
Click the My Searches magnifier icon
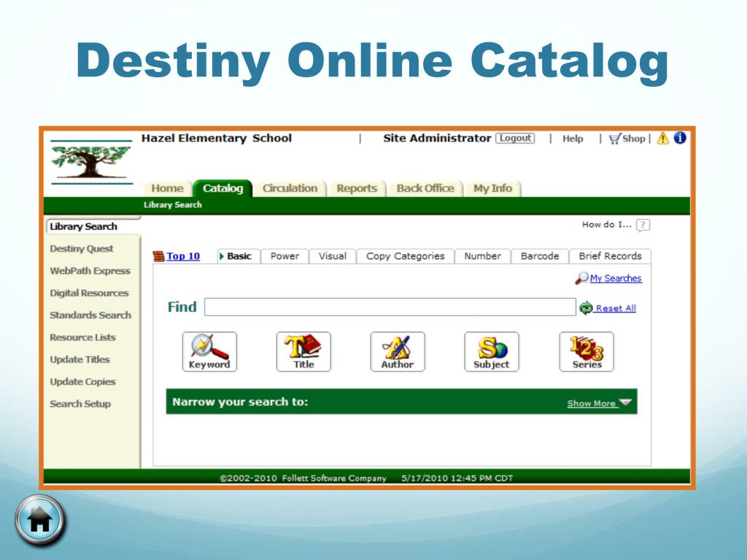581,278
